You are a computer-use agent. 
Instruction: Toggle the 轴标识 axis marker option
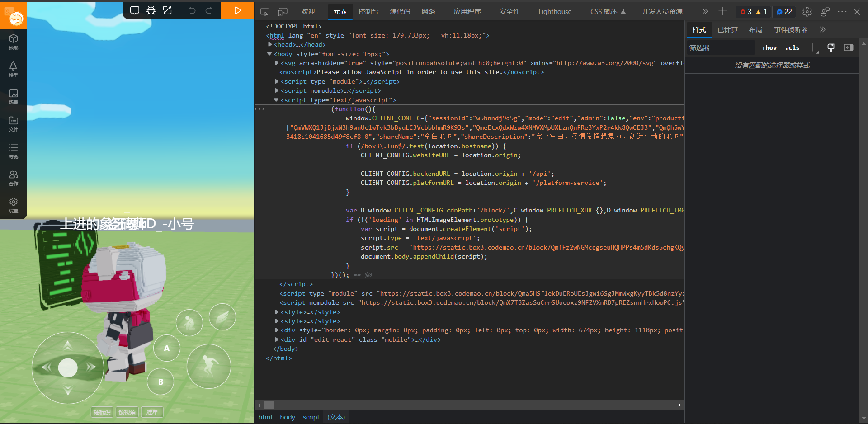(102, 412)
